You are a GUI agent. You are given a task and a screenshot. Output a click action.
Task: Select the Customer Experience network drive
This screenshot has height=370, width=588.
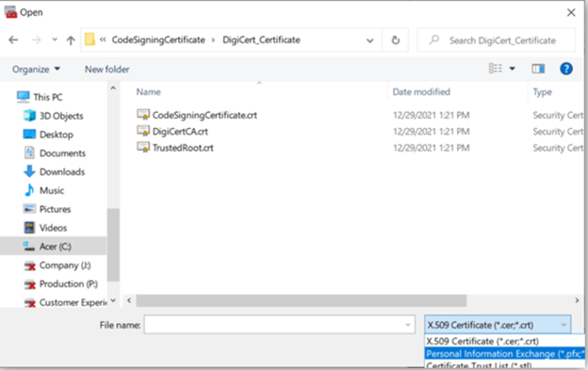click(x=73, y=302)
